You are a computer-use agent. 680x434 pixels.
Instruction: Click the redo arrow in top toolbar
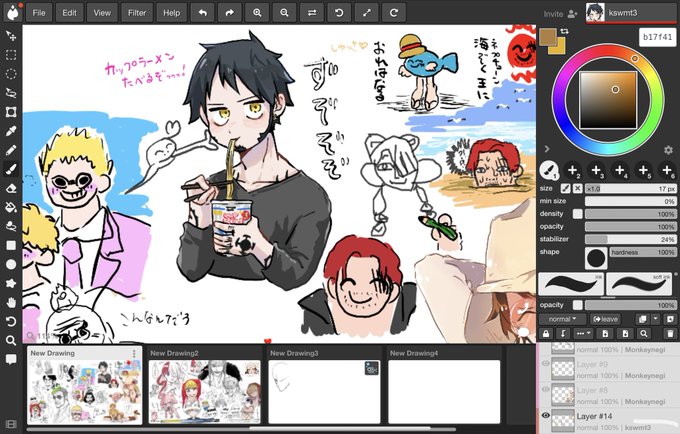(230, 13)
